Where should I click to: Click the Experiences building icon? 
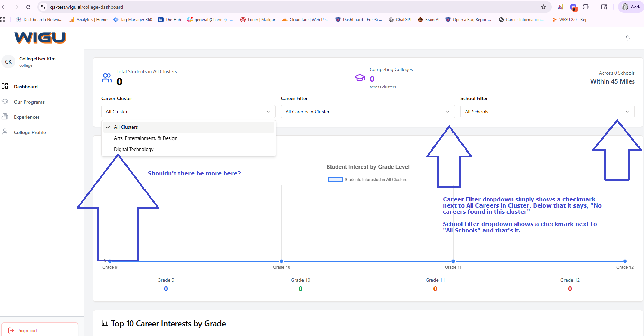coord(5,117)
